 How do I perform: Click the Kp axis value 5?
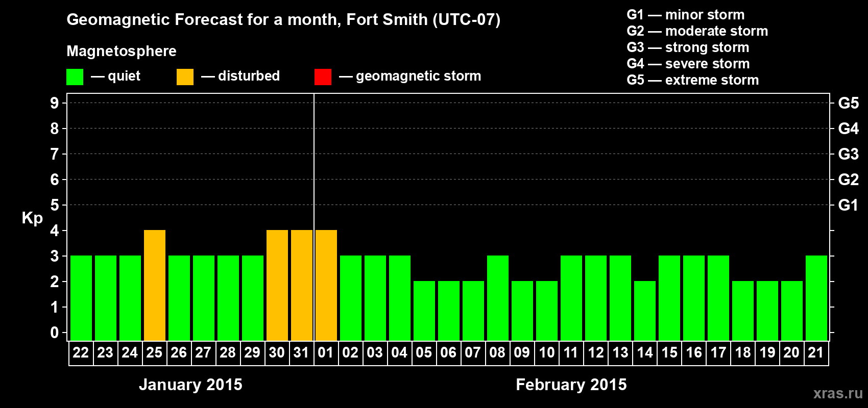point(55,205)
